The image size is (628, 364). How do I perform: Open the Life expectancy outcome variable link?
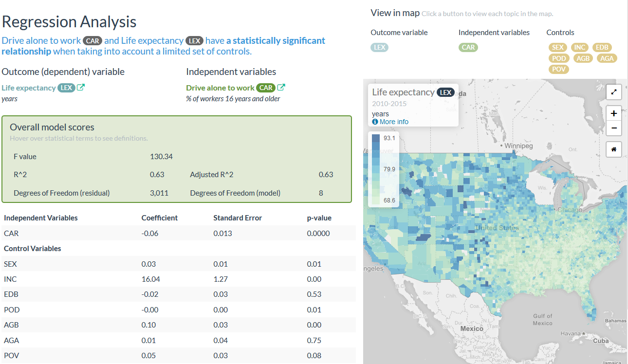click(29, 88)
